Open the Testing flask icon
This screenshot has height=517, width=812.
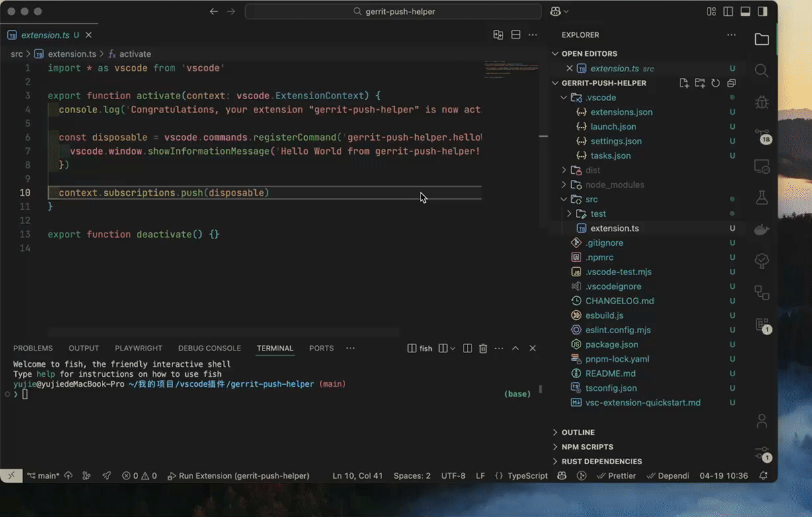pos(762,197)
